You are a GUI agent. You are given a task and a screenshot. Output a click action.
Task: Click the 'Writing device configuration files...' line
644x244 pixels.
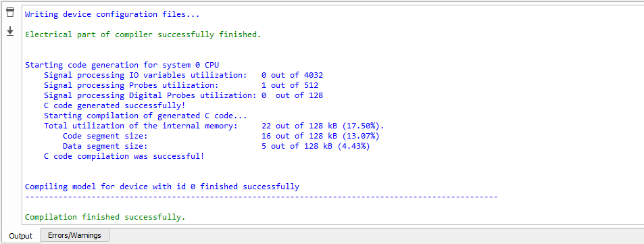(112, 14)
